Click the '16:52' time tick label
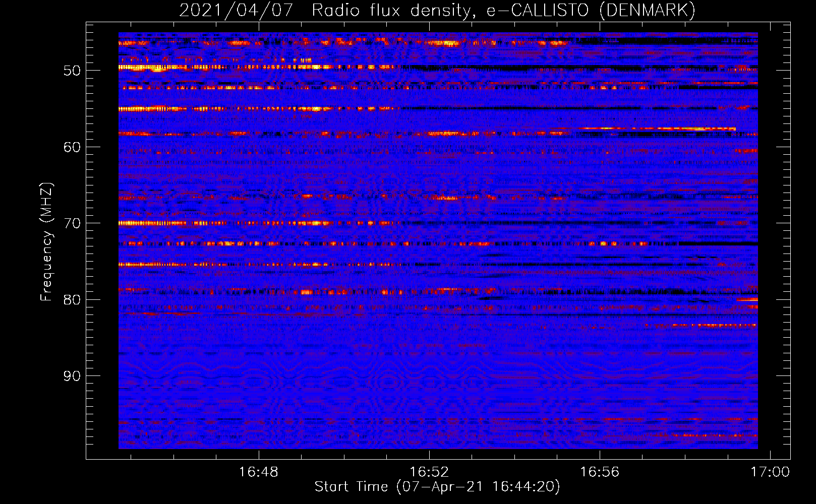 429,472
